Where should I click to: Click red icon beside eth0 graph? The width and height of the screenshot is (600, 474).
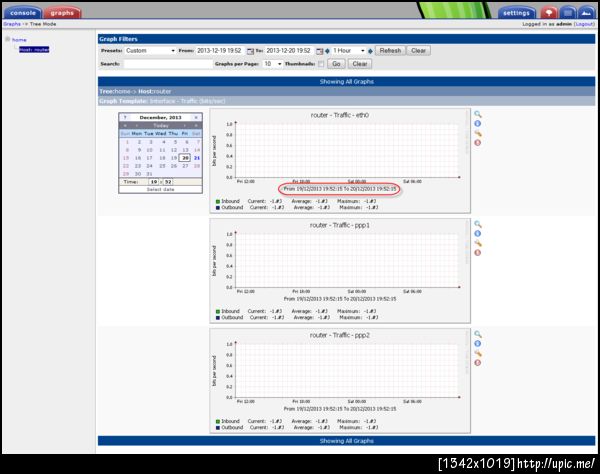pos(478,143)
